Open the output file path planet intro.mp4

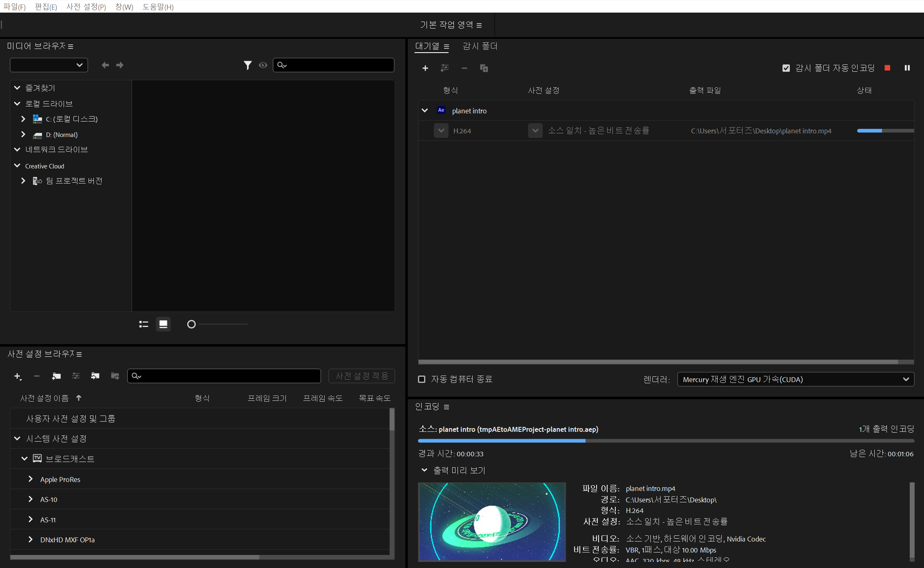pos(761,131)
